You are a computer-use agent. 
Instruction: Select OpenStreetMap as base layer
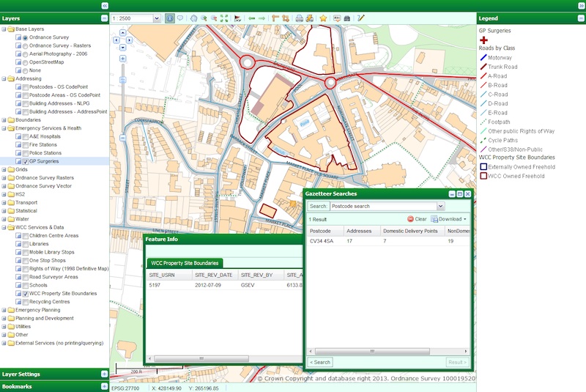tap(26, 62)
